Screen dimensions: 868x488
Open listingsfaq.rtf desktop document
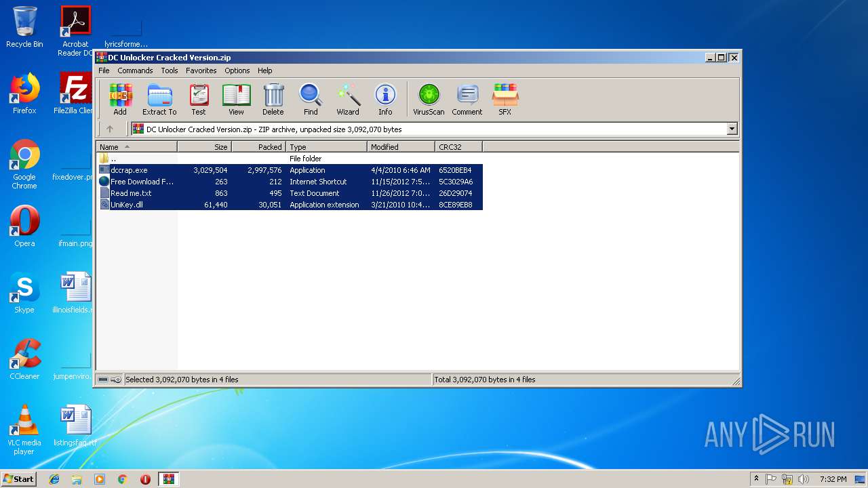[75, 426]
